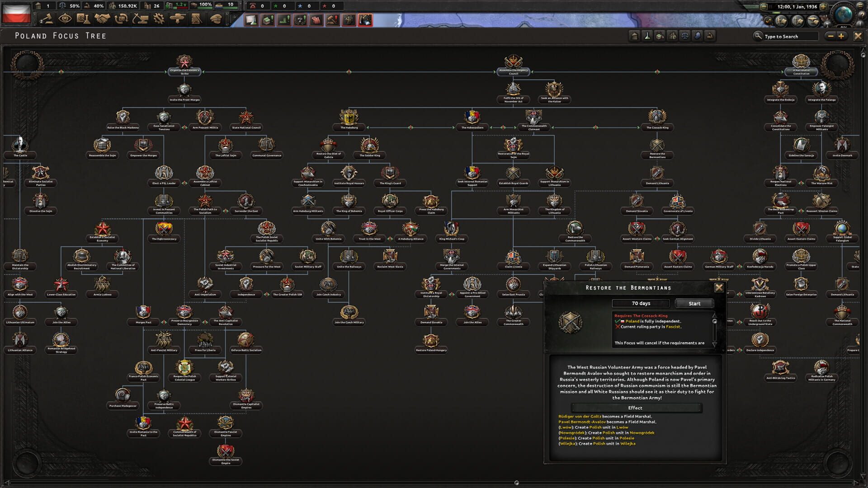Viewport: 868px width, 488px height.
Task: Open Army deployment with the tank icon
Action: [177, 18]
